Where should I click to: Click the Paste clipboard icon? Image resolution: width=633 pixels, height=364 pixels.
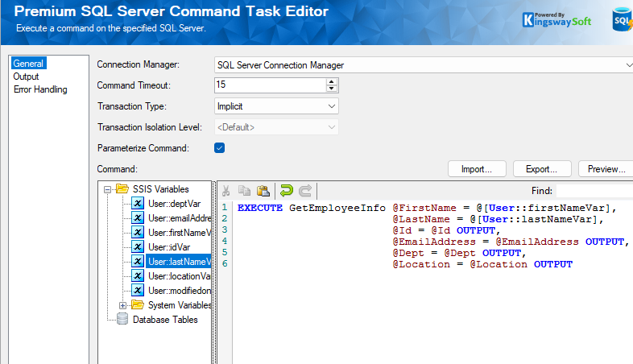click(x=263, y=191)
